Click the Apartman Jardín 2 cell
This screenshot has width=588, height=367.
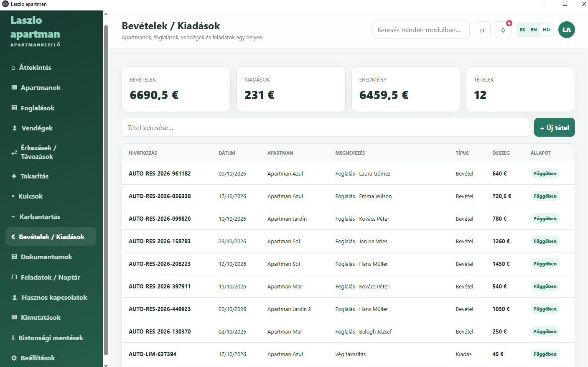tap(289, 309)
